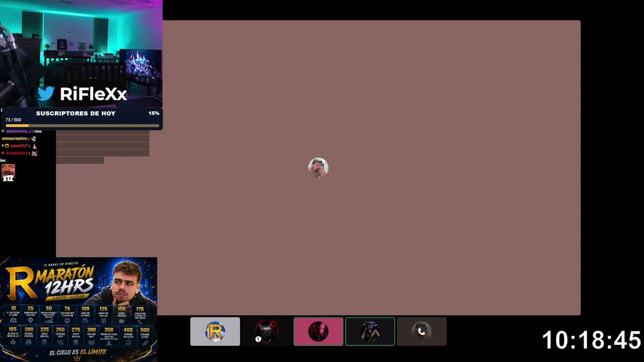
Task: Select the green-bordered dark avatar tile
Action: tap(370, 331)
